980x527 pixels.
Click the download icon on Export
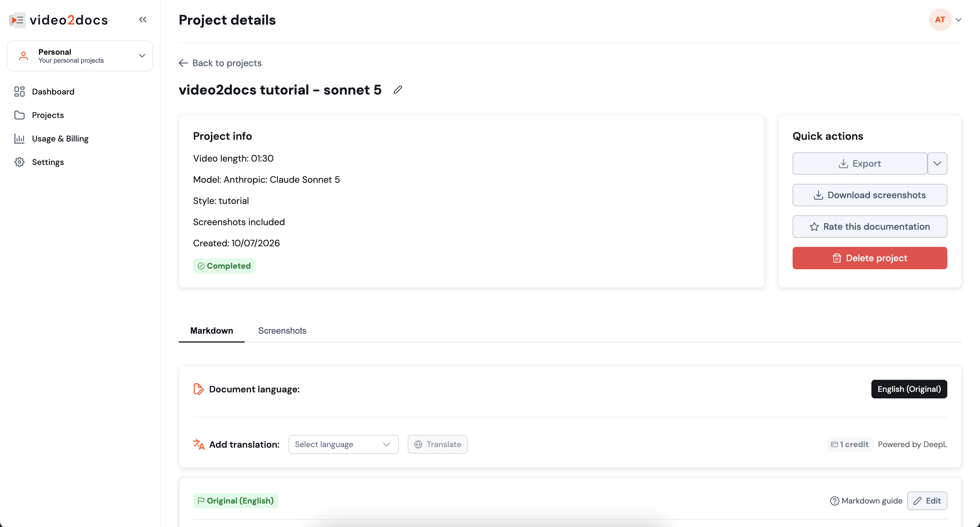(843, 164)
